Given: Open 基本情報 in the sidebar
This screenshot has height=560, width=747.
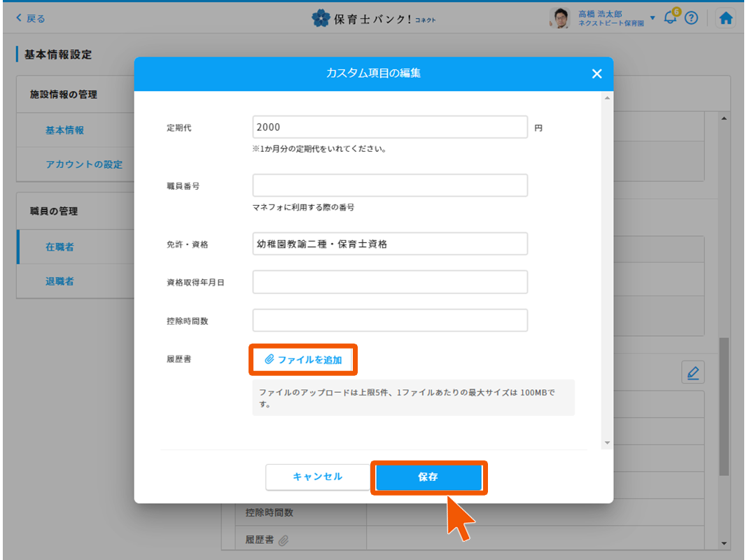Looking at the screenshot, I should point(65,130).
